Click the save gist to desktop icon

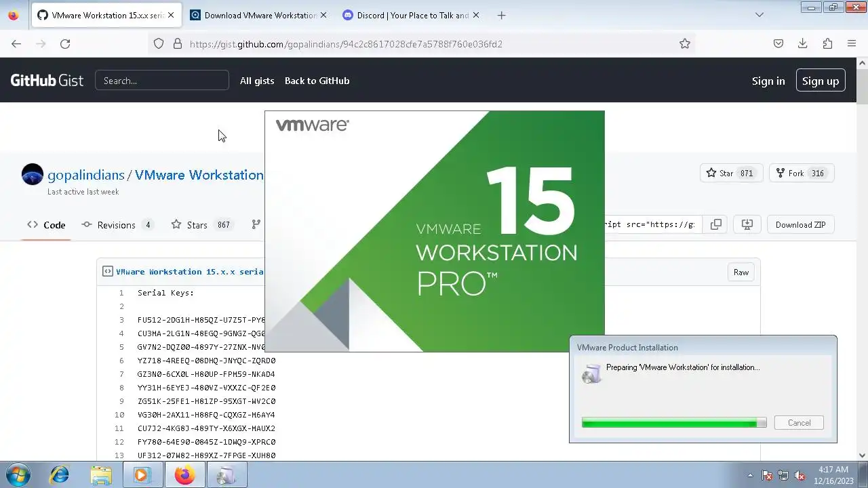[747, 224]
